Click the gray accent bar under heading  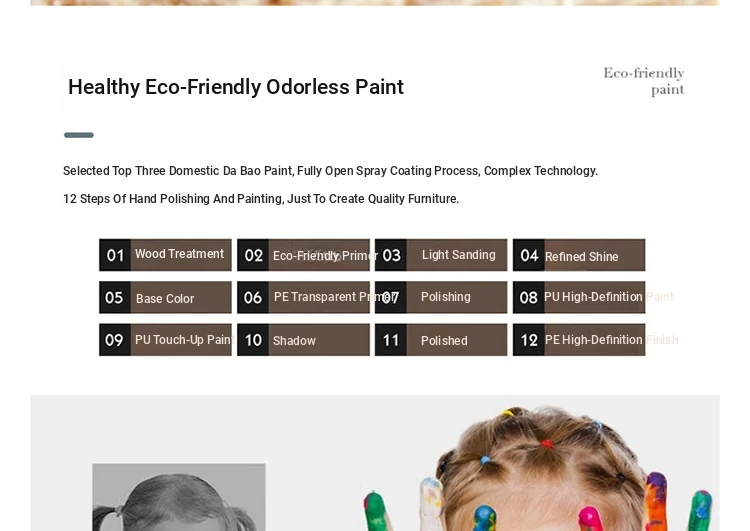click(79, 135)
